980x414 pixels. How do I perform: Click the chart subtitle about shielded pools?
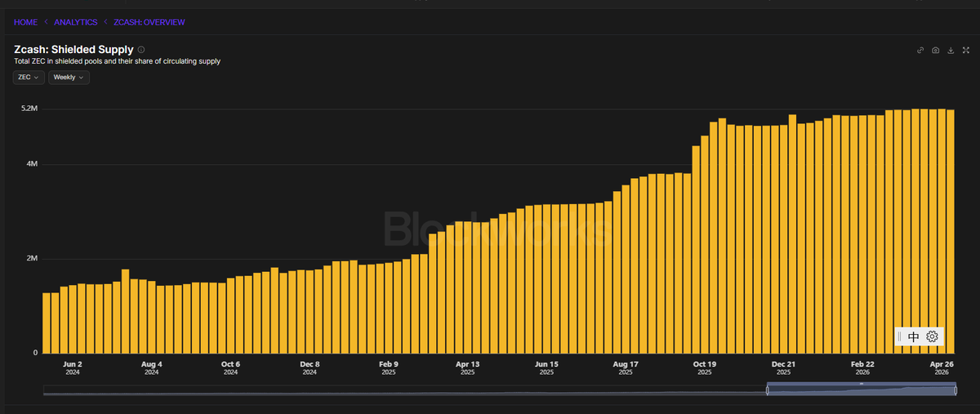(x=117, y=61)
